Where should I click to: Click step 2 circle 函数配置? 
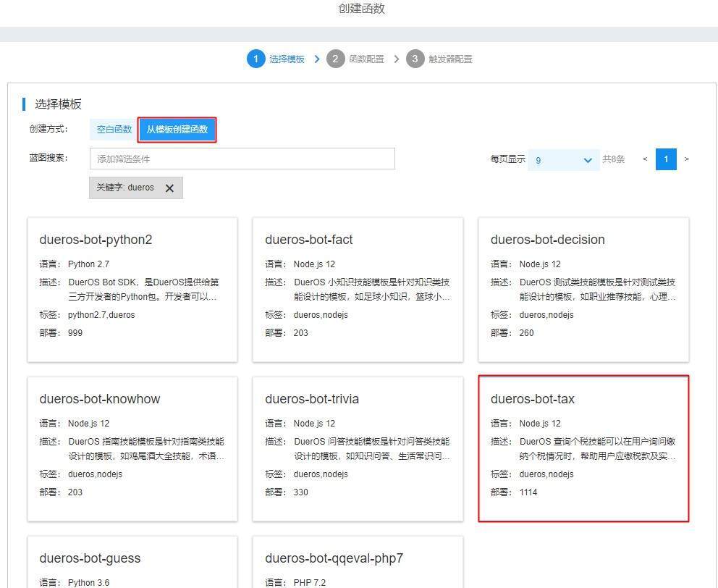[335, 59]
